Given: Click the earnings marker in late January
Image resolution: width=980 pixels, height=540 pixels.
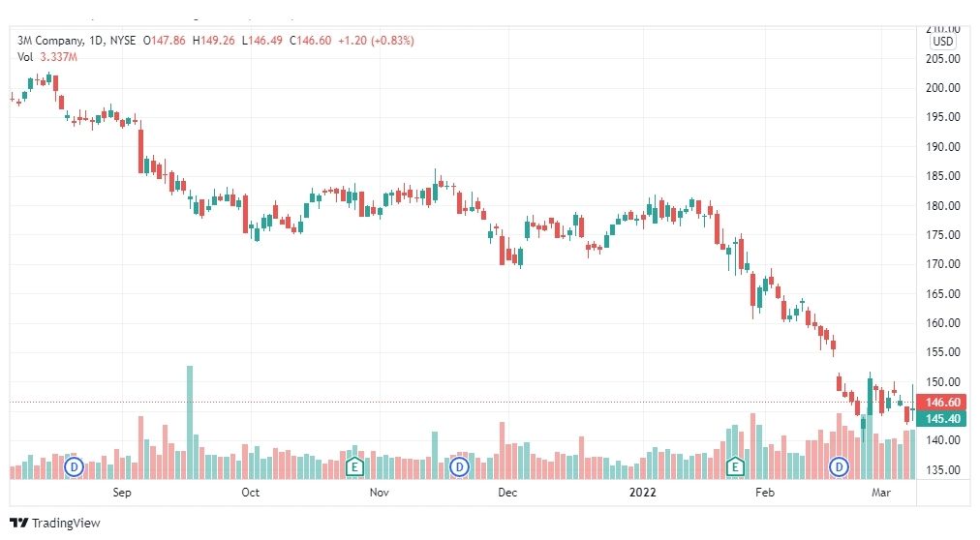Looking at the screenshot, I should tap(735, 466).
